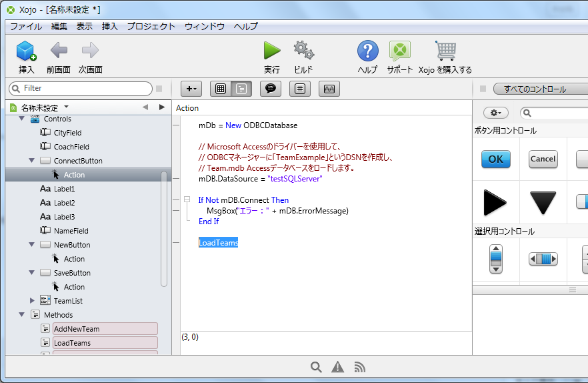
Task: Select Label1 in the navigator
Action: pos(64,189)
